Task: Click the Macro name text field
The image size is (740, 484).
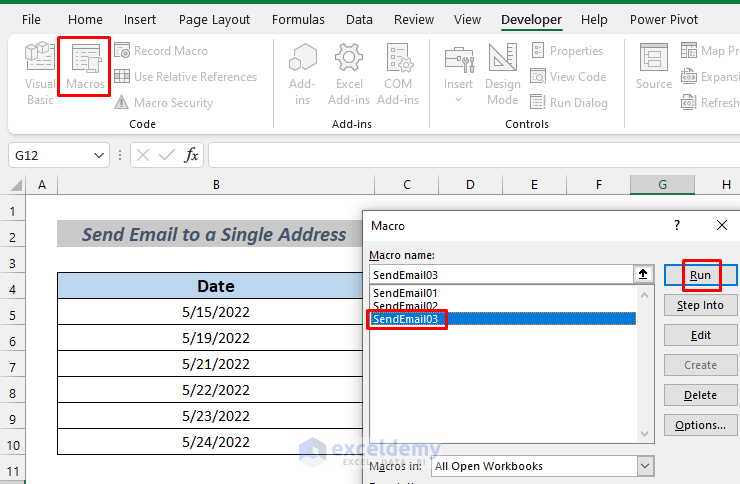Action: coord(501,275)
